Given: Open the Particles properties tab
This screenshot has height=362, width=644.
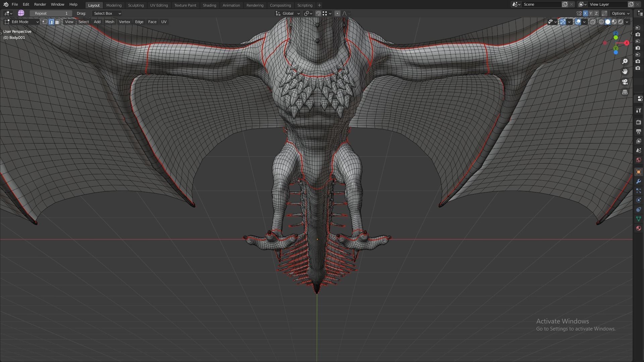Looking at the screenshot, I should (x=639, y=191).
